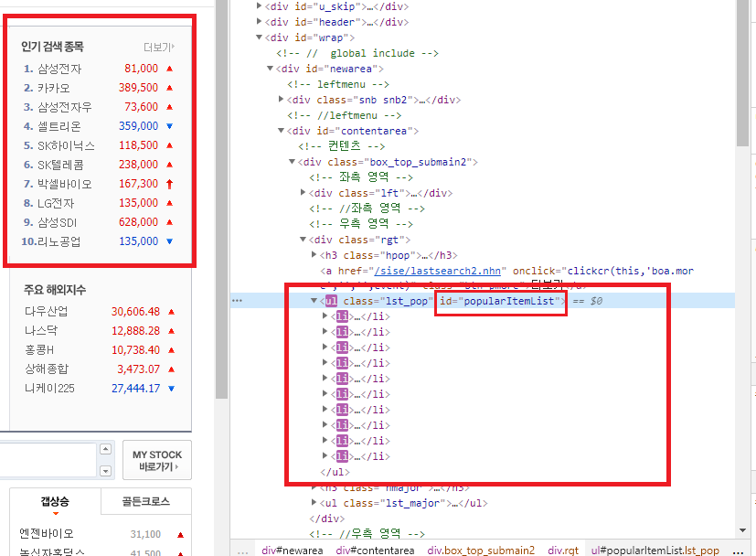
Task: Expand the div class="lft" node
Action: pyautogui.click(x=303, y=192)
